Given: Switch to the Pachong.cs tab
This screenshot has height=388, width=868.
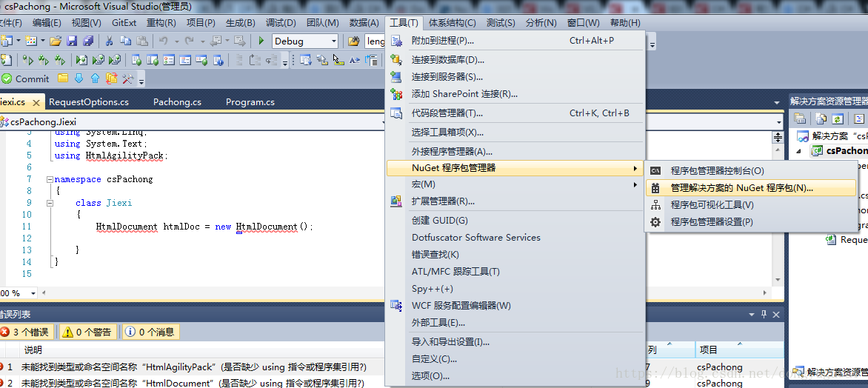Looking at the screenshot, I should [177, 102].
